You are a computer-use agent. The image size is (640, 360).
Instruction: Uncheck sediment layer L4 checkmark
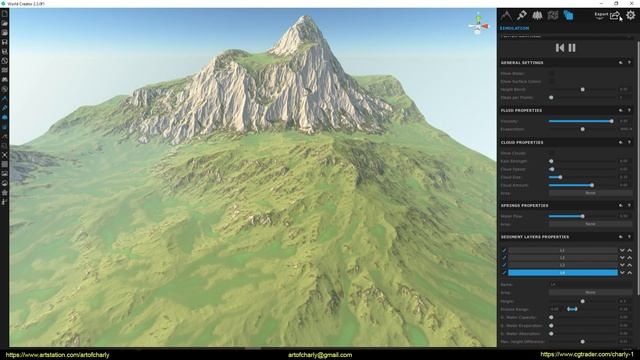504,272
